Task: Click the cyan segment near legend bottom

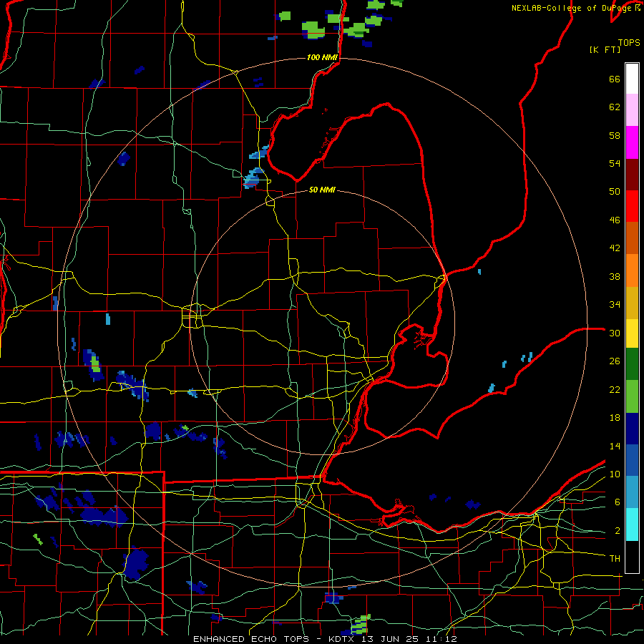Action: click(x=632, y=525)
